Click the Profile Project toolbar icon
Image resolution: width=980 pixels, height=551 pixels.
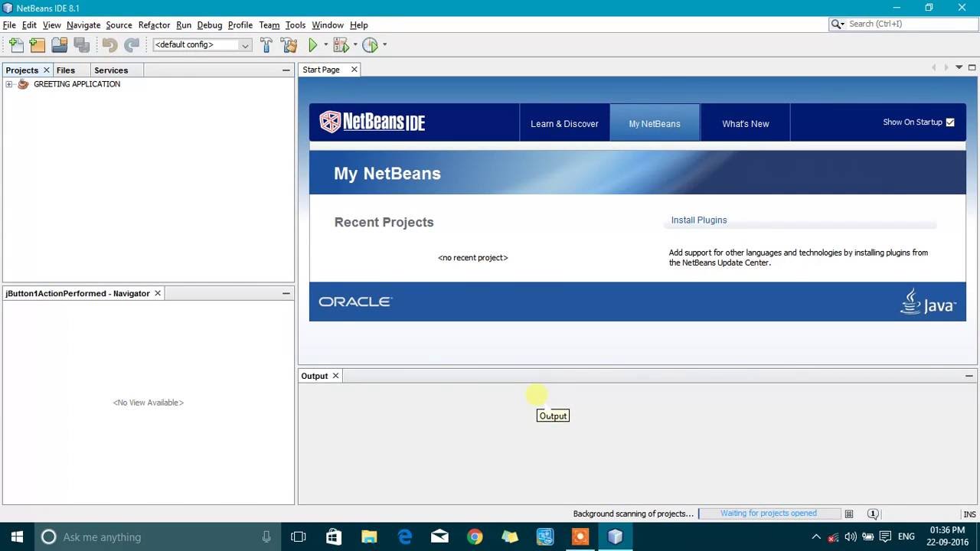point(370,45)
